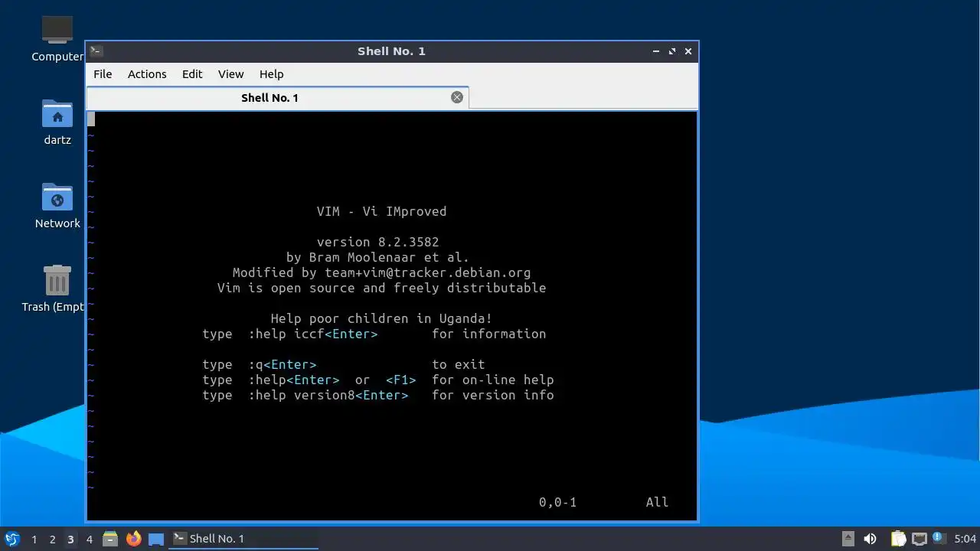Click the Vim cursor block at top

click(91, 119)
